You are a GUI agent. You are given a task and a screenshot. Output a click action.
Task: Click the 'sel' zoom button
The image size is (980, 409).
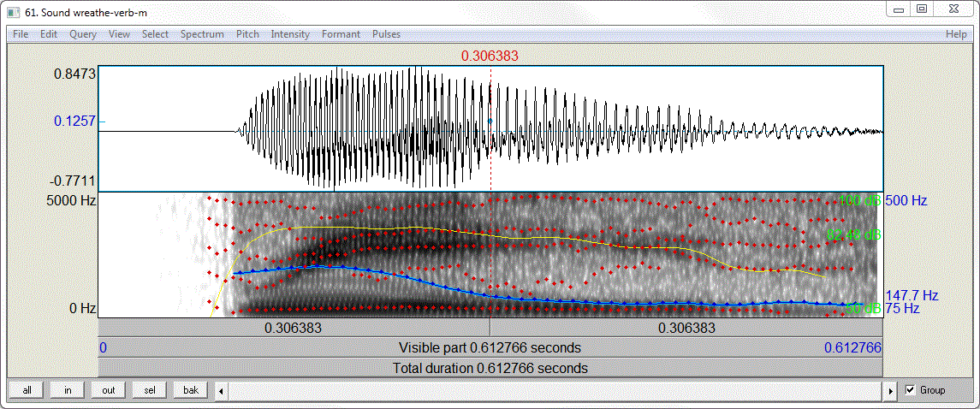pyautogui.click(x=150, y=390)
